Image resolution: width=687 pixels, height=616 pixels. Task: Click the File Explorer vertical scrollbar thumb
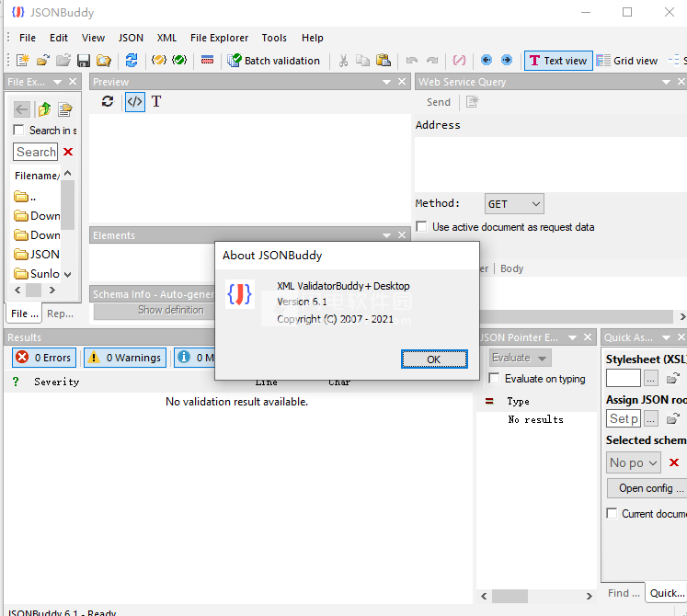coord(67,205)
